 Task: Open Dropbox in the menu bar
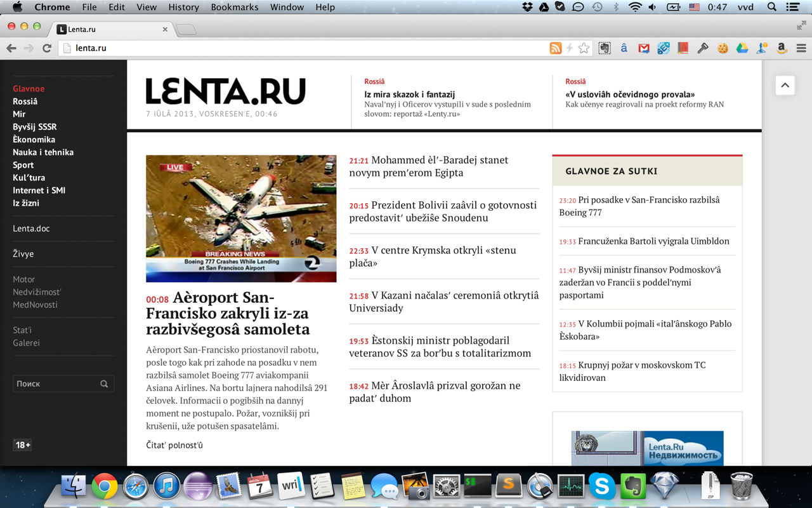coord(527,7)
